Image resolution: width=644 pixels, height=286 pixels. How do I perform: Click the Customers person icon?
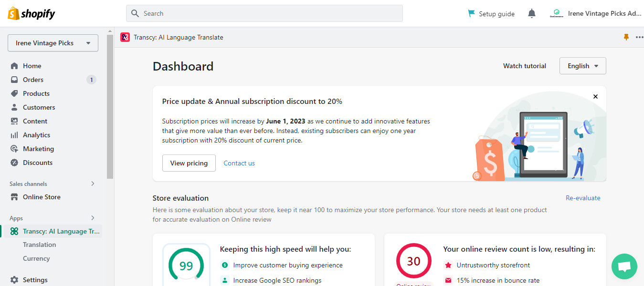[14, 107]
